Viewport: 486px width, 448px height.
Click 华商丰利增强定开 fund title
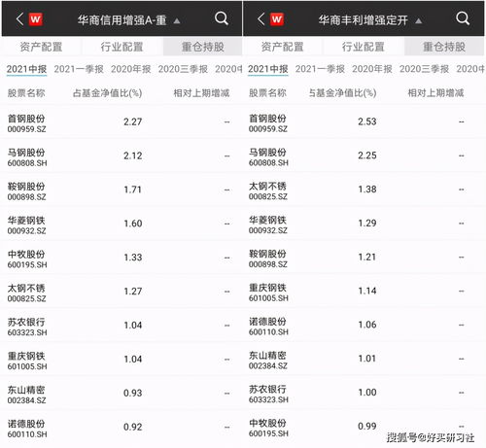pos(363,20)
